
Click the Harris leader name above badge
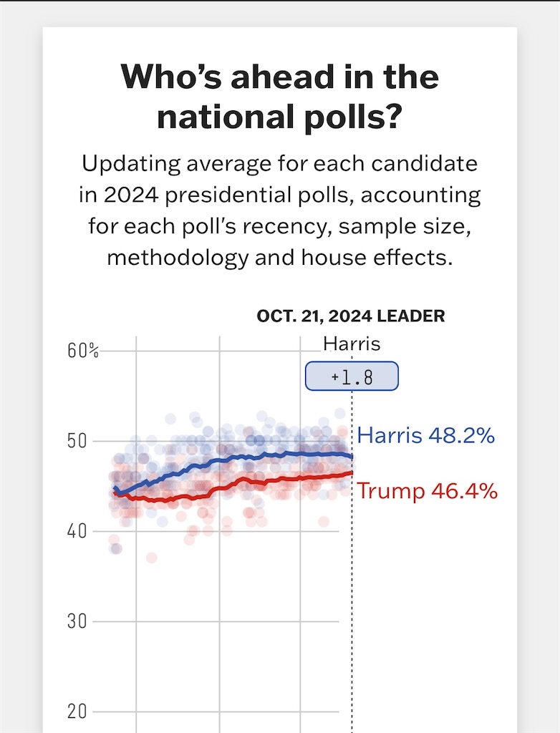(x=352, y=344)
